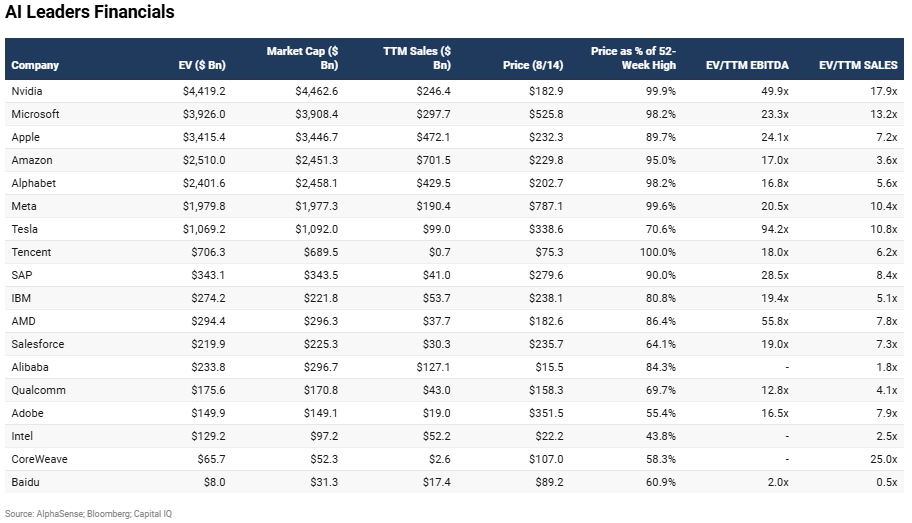Select Baidu in the last row
The image size is (912, 523).
[x=25, y=482]
